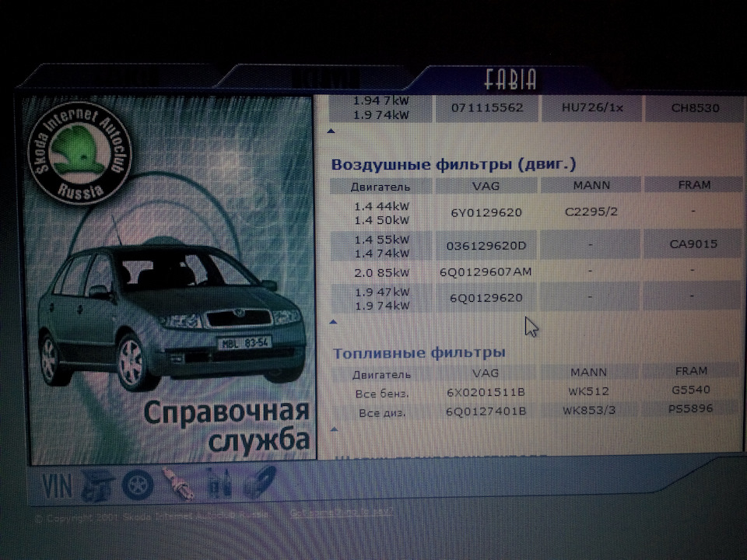This screenshot has height=560, width=747.
Task: Select VAG number 6Q0127401B
Action: tap(486, 411)
